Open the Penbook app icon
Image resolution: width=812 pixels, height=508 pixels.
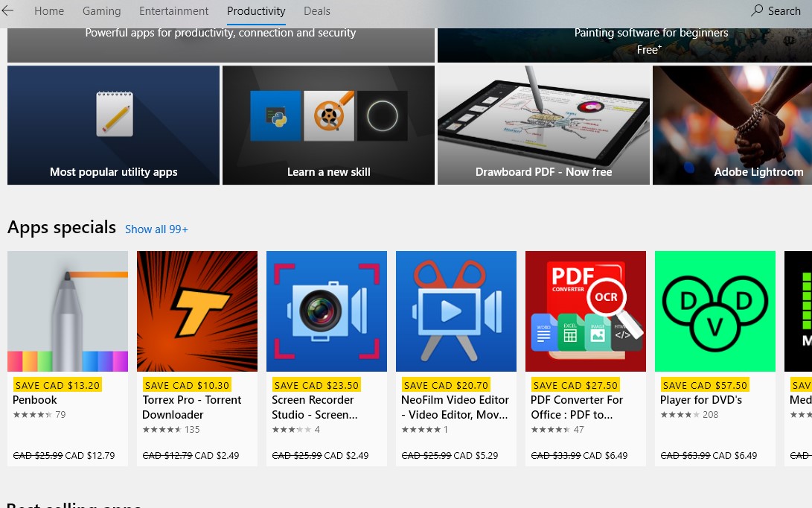click(68, 311)
